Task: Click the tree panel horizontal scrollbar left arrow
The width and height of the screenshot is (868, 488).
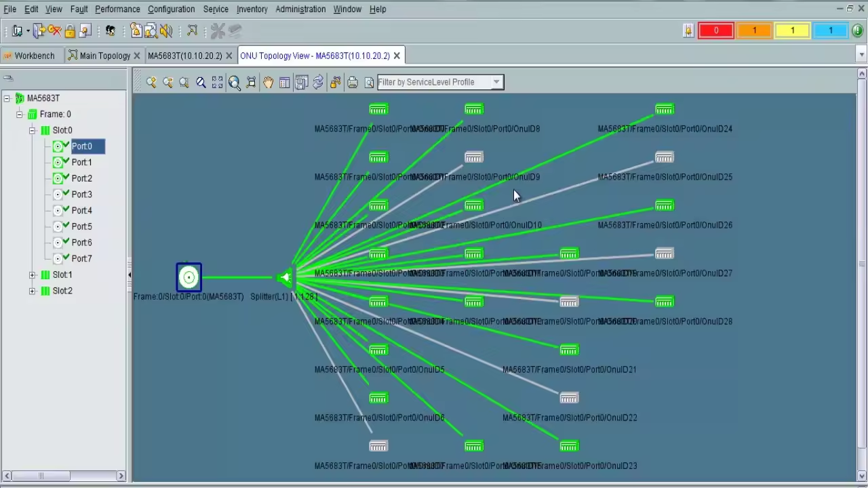Action: click(x=6, y=476)
